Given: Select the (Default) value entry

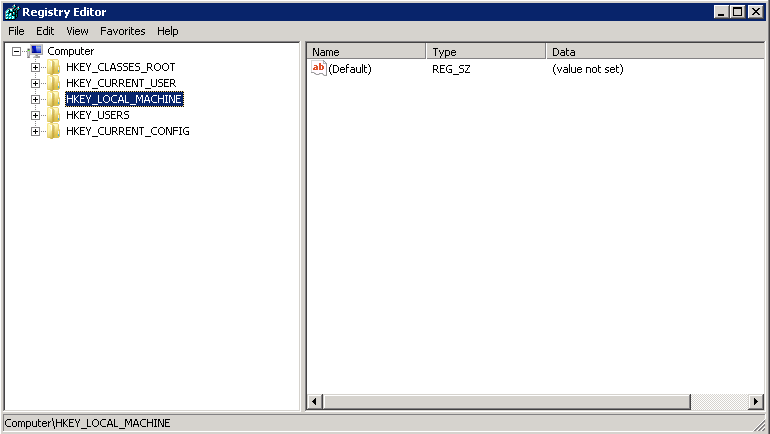Looking at the screenshot, I should pos(350,69).
